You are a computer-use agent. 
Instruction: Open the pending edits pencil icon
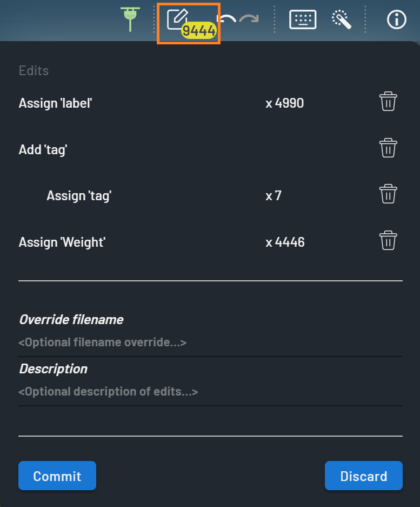177,19
